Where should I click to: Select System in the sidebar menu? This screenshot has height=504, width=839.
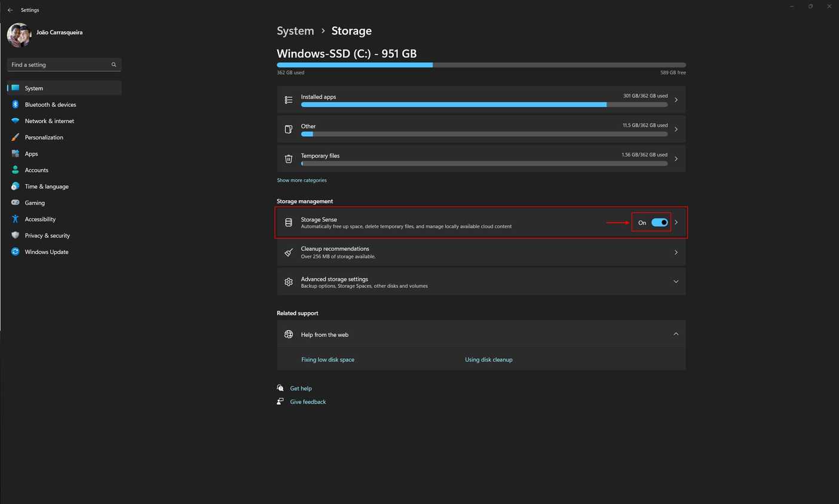click(x=64, y=88)
